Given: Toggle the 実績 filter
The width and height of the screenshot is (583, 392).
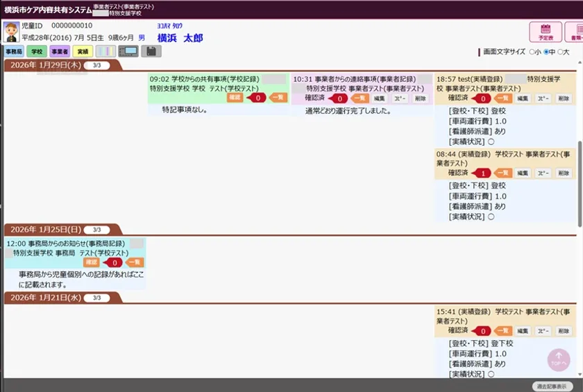Looking at the screenshot, I should pos(83,51).
